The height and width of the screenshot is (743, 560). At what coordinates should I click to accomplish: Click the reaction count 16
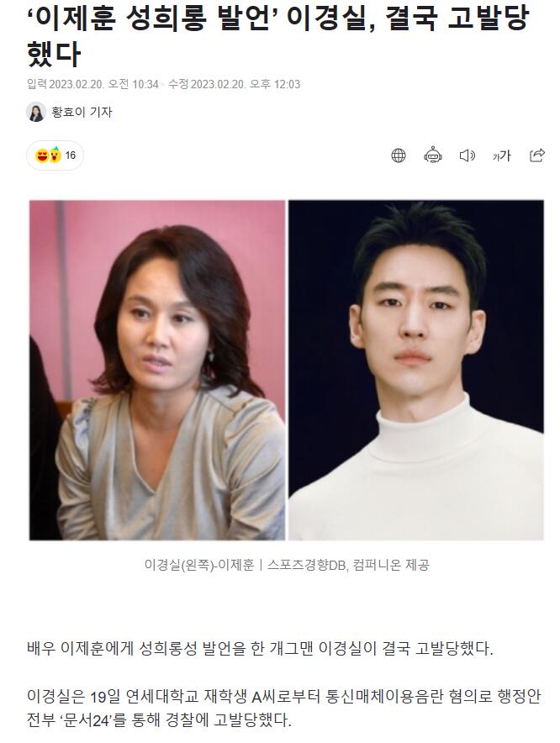pyautogui.click(x=70, y=155)
